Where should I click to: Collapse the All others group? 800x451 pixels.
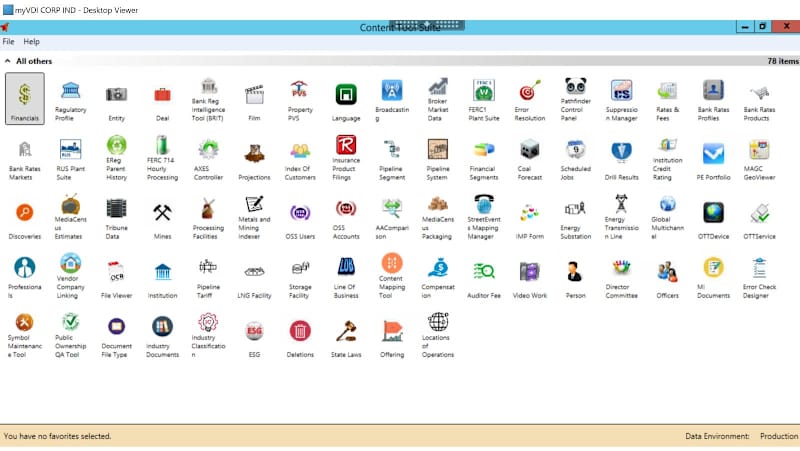tap(7, 61)
